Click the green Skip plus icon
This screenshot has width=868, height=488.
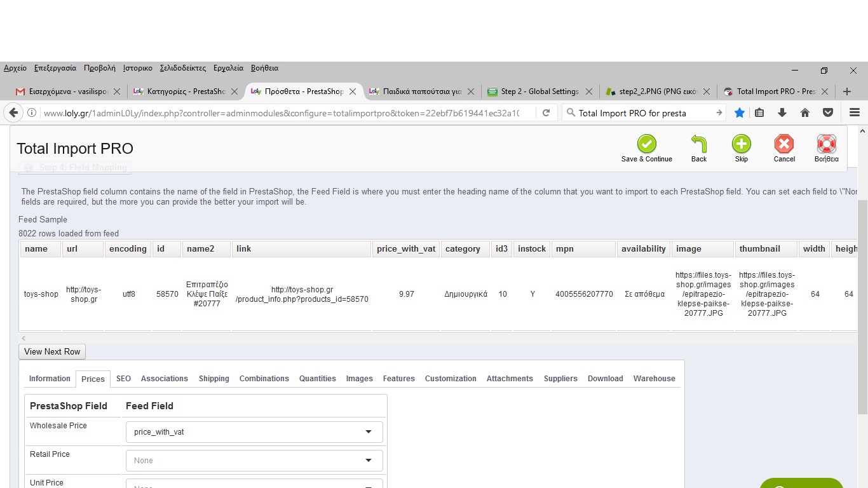pyautogui.click(x=742, y=144)
